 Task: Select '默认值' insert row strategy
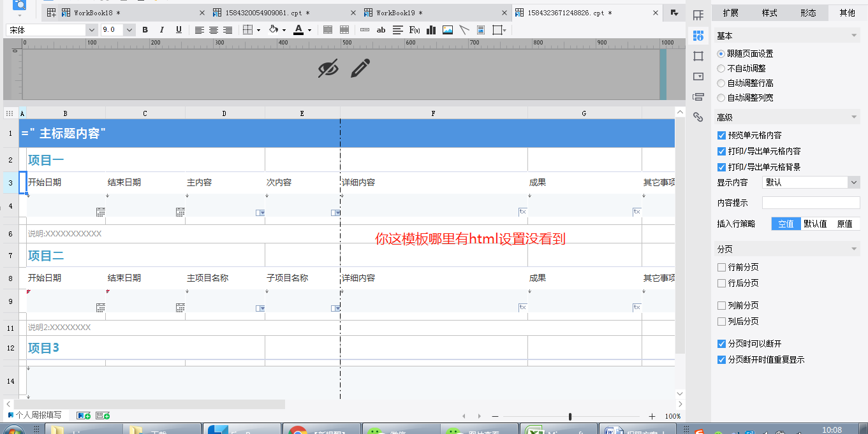(815, 224)
